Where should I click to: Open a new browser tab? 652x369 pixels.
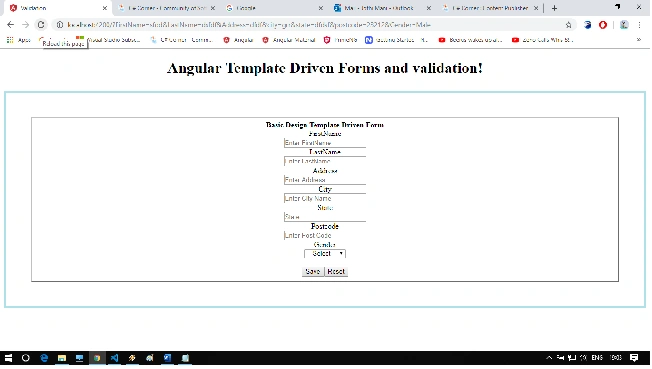point(554,8)
